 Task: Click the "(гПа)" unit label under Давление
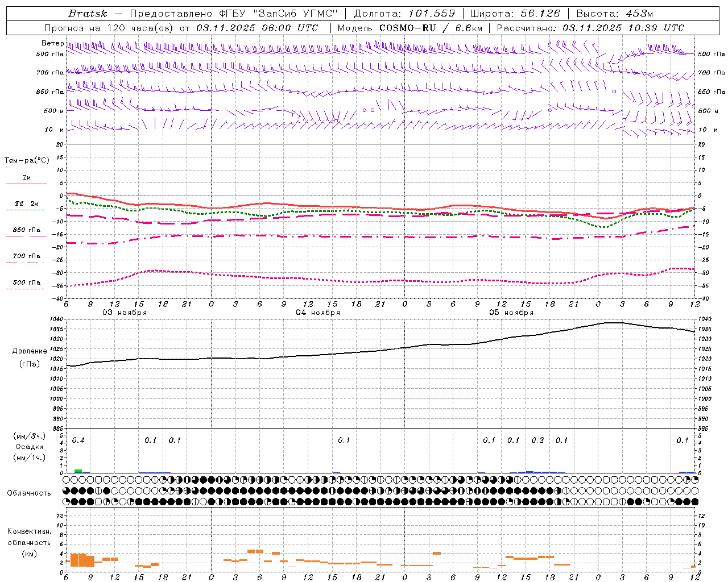(x=30, y=364)
